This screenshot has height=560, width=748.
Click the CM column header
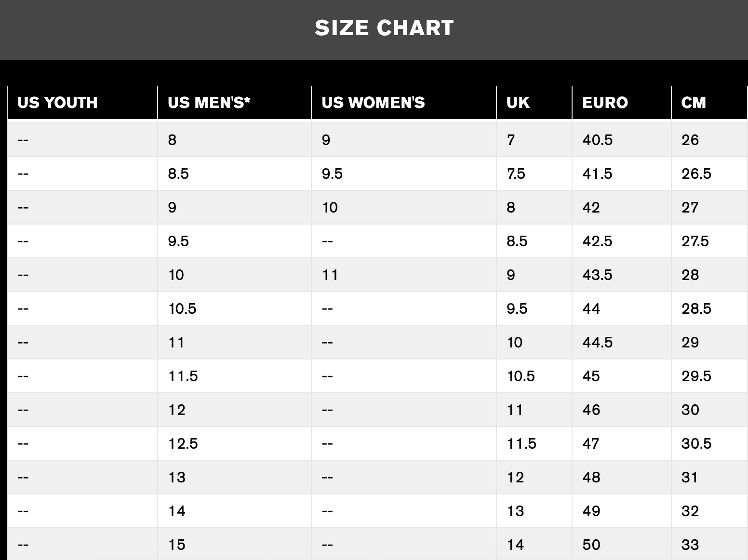[709, 103]
